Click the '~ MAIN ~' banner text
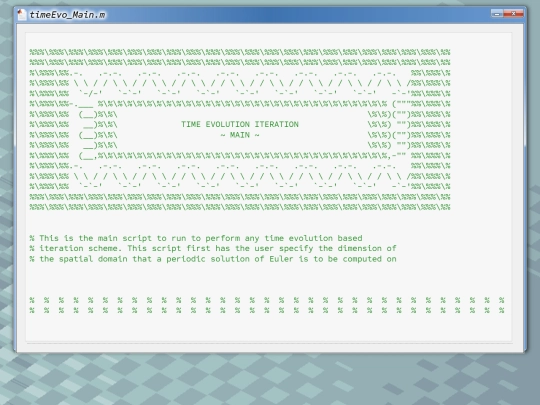Image resolution: width=540 pixels, height=405 pixels. 240,135
